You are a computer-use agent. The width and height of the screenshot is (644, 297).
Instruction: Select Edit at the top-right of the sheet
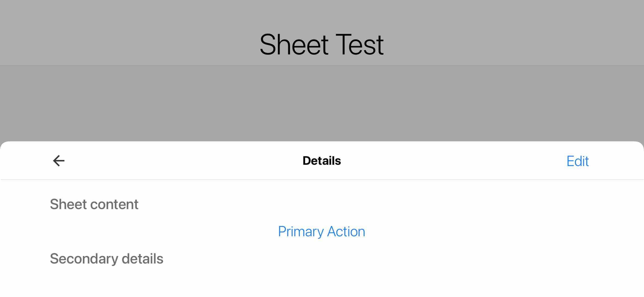click(x=577, y=160)
